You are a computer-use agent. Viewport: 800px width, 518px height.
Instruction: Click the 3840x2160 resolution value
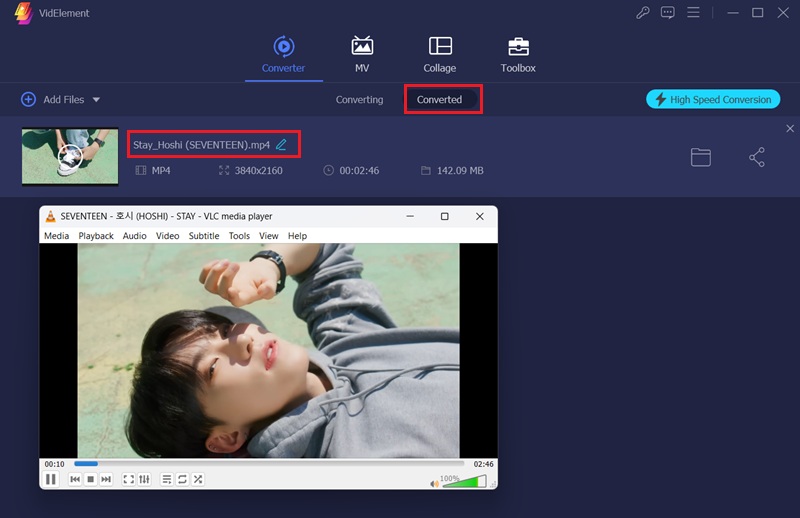[258, 170]
